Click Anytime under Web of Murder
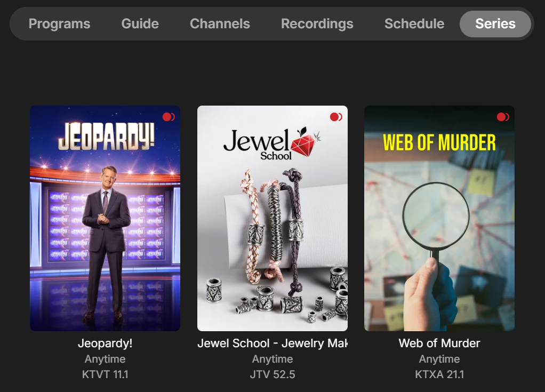Screen dimensions: 545x392 tap(439, 359)
